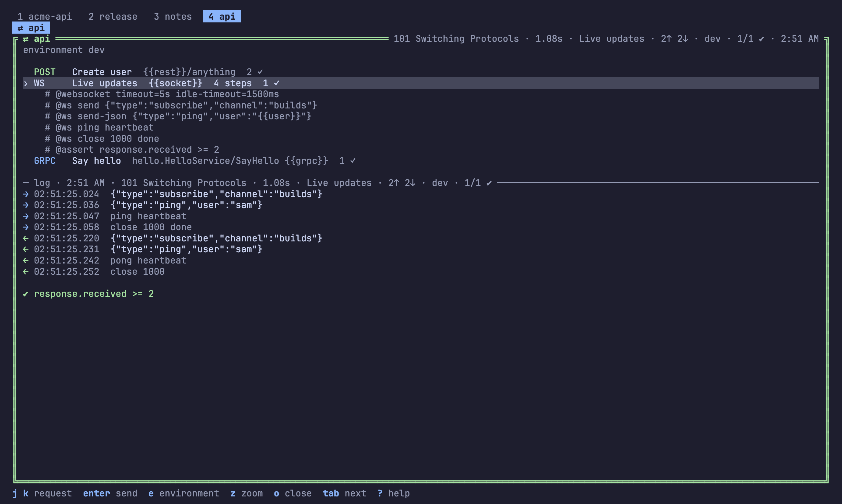Click the @assert response.received directive line
The width and height of the screenshot is (842, 504).
(132, 149)
